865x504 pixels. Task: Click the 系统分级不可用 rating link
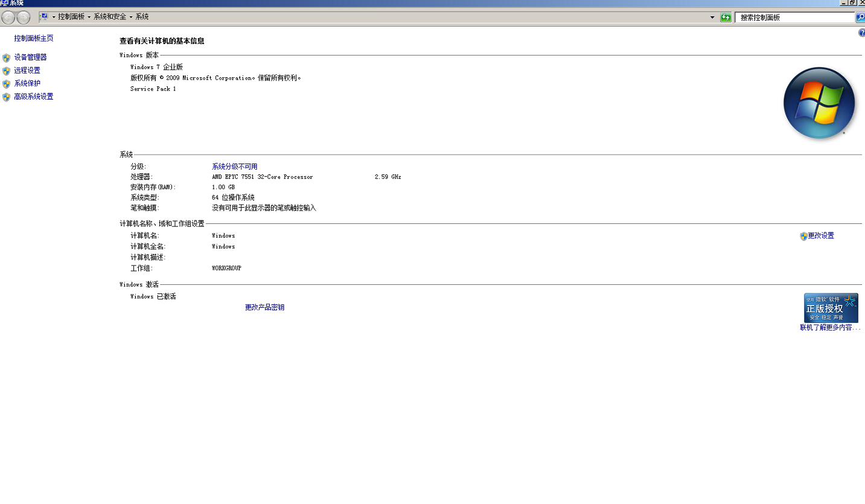[x=234, y=167]
